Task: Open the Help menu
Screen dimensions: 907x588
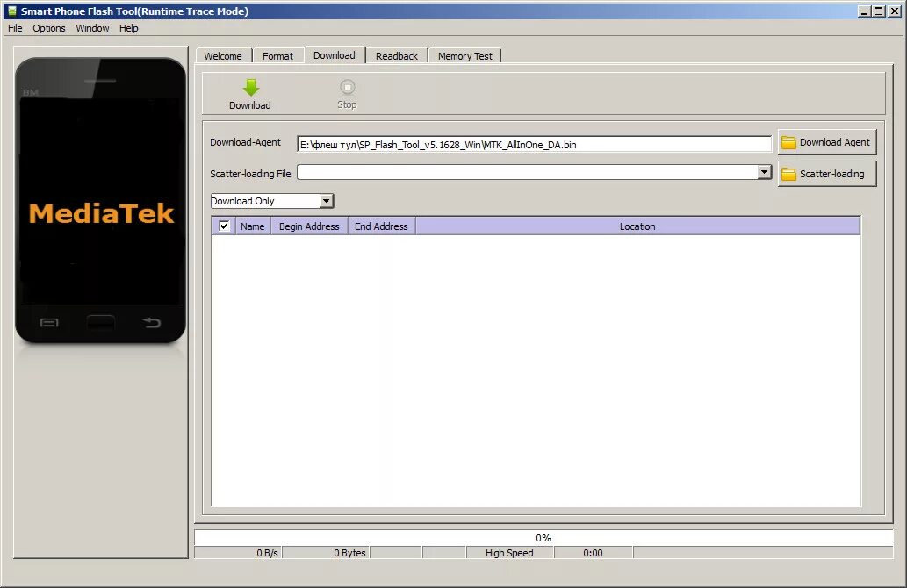Action: click(128, 28)
